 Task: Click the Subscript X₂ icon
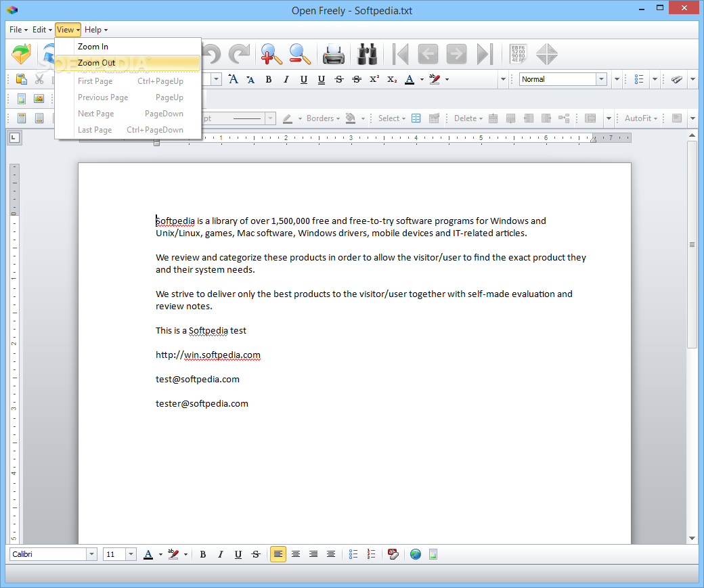(x=392, y=79)
